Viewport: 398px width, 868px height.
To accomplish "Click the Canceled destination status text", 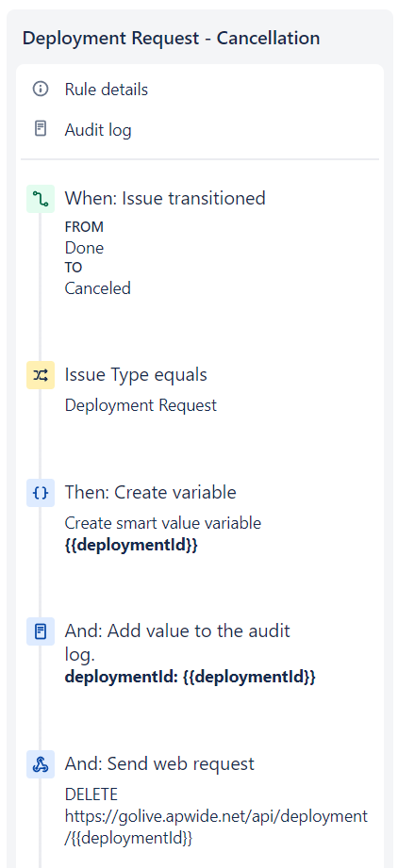I will click(x=97, y=288).
